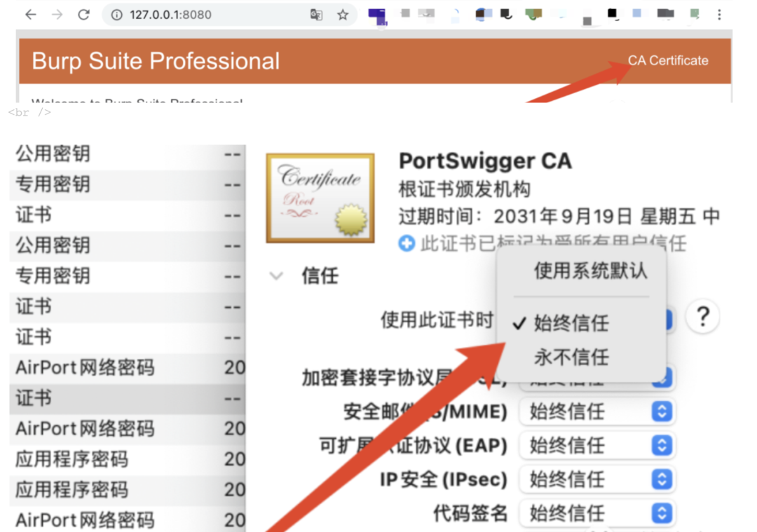Image resolution: width=757 pixels, height=532 pixels.
Task: Bookmark this page with the star
Action: [343, 15]
